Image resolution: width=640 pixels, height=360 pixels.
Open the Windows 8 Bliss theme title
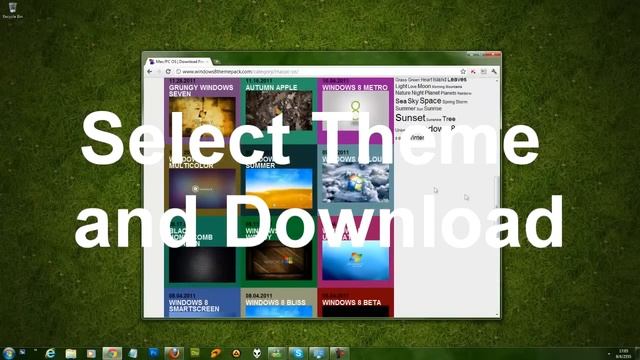click(276, 302)
